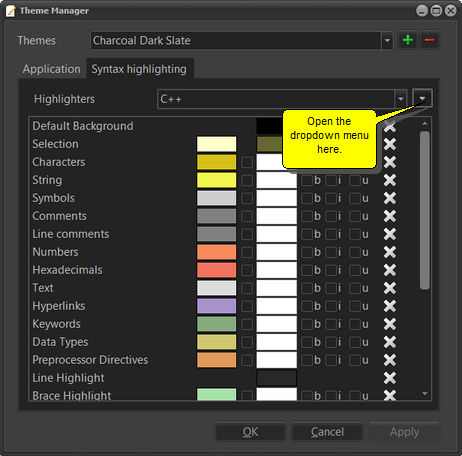The height and width of the screenshot is (456, 462).
Task: Reset the Characters row with X icon
Action: coord(390,162)
